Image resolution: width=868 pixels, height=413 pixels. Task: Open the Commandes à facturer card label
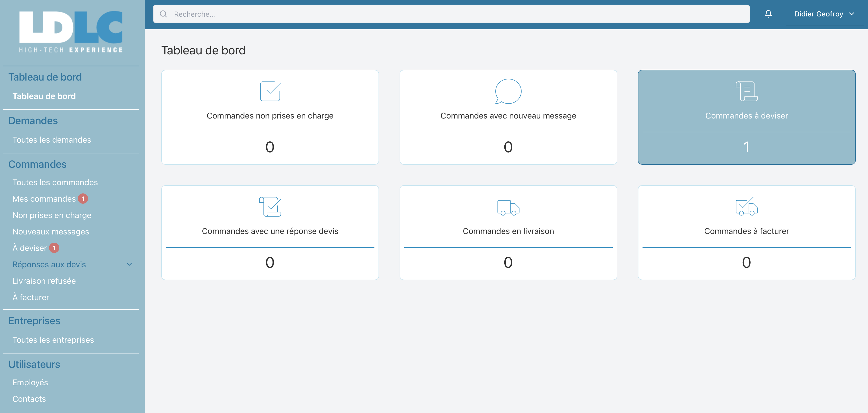747,231
